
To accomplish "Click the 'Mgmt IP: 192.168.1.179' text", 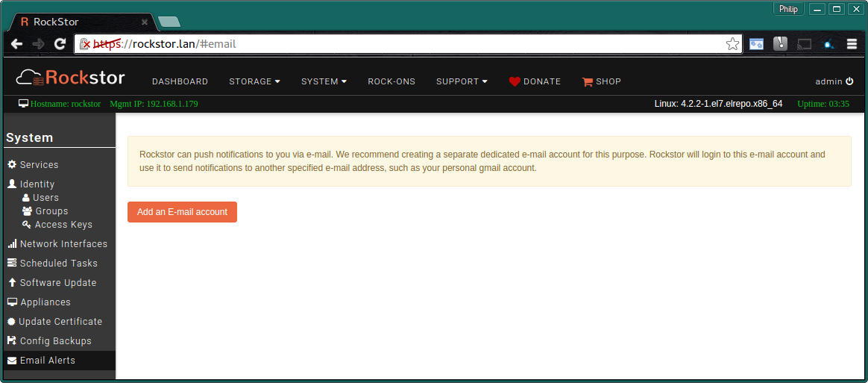I will [x=154, y=104].
